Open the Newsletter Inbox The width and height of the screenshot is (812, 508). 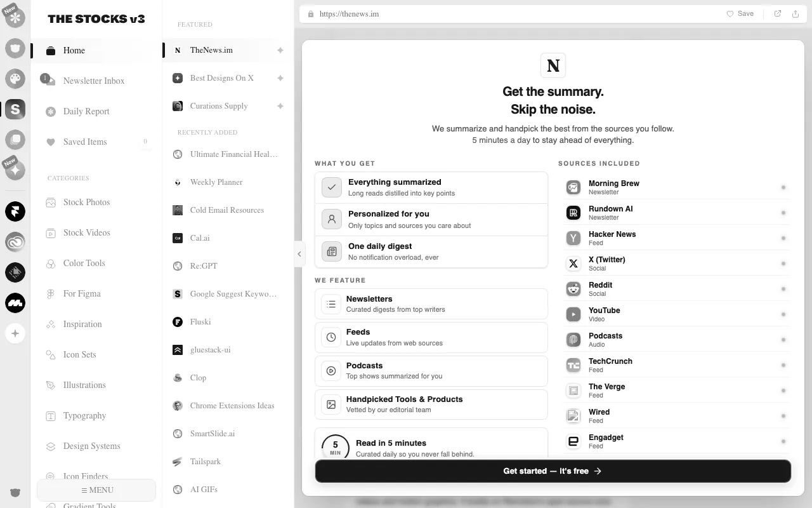96,81
